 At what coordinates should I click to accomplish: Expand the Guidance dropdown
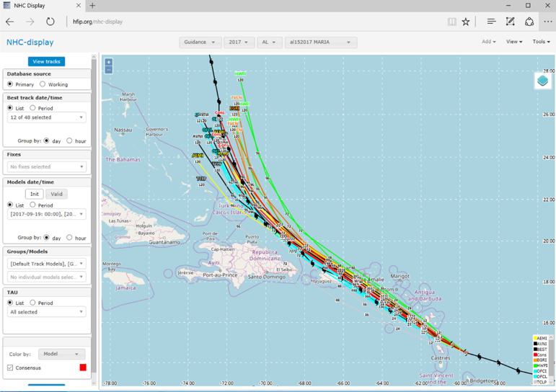(200, 43)
